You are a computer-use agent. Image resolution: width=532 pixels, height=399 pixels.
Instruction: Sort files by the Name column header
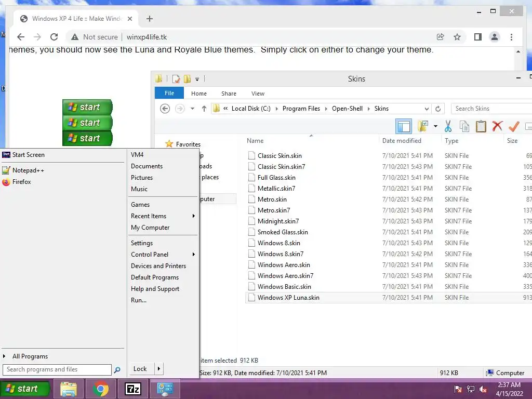(255, 140)
